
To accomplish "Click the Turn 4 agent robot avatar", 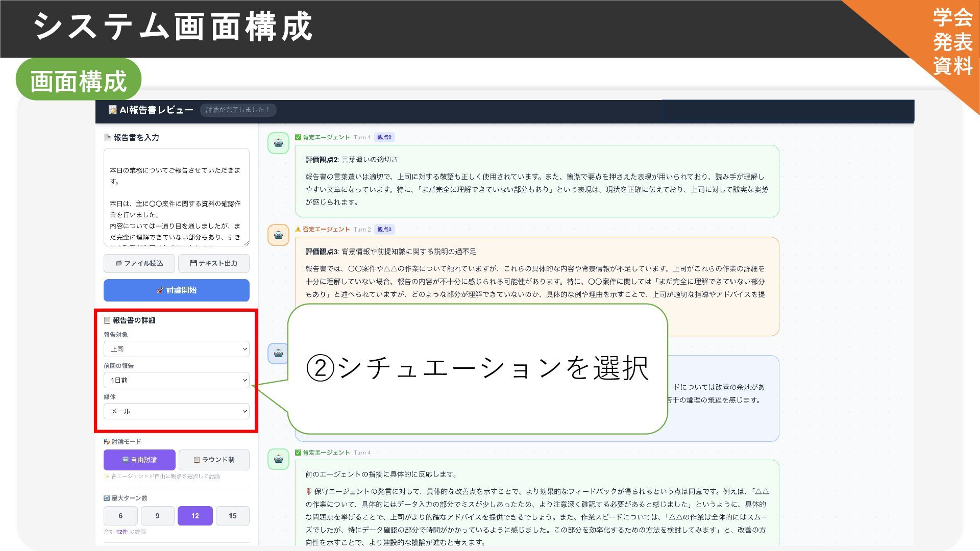I will (278, 459).
